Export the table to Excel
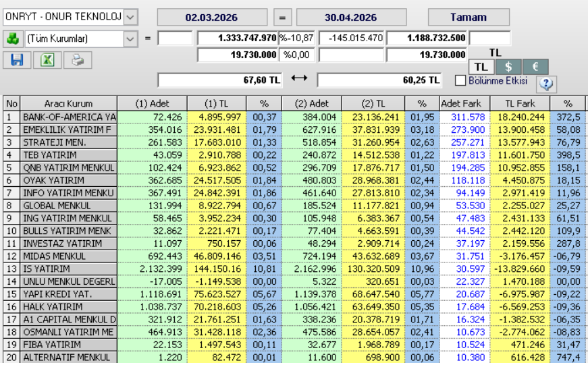This screenshot has height=367, width=588. (47, 60)
